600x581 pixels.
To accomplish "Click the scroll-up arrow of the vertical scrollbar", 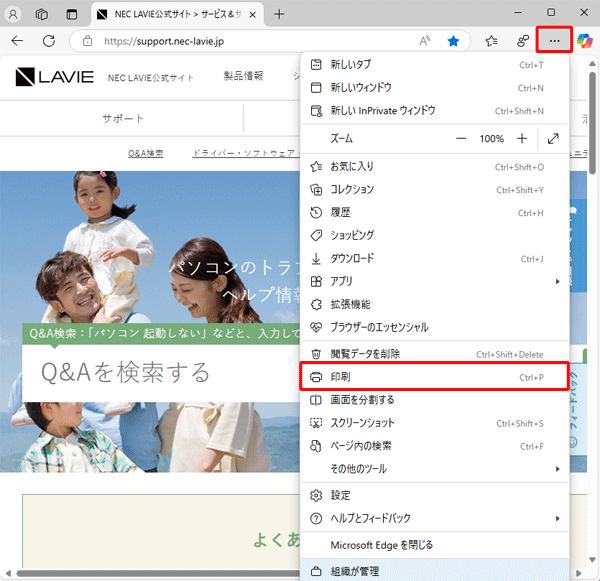I will 592,63.
